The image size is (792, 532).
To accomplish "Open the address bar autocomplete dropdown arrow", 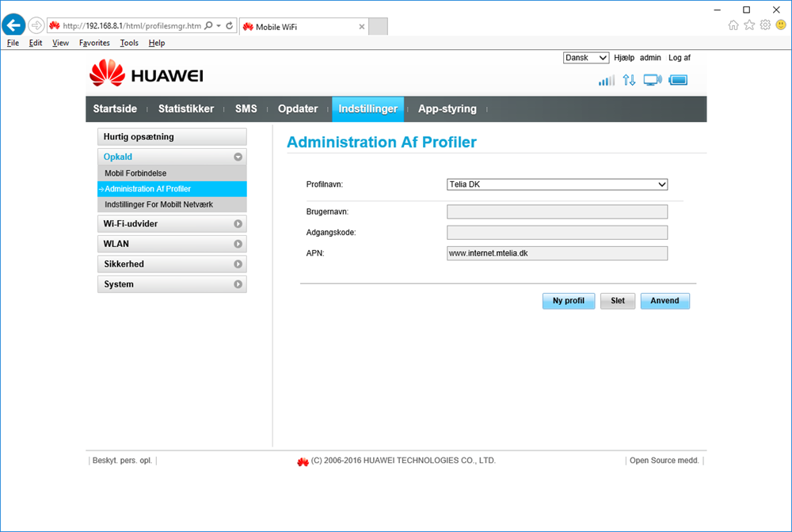I will pyautogui.click(x=219, y=26).
